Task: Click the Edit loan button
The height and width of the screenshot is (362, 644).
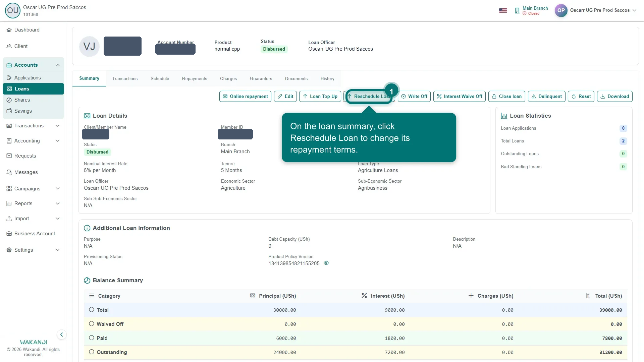Action: [285, 97]
